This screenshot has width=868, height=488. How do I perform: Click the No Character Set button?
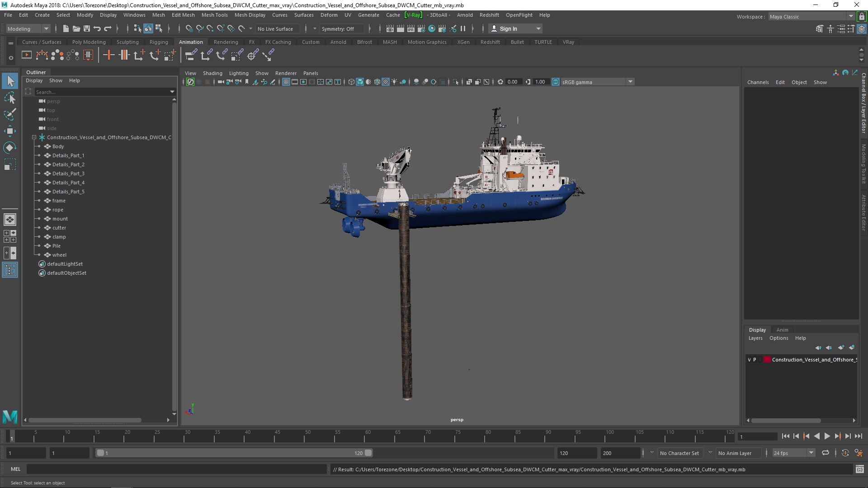[x=679, y=453]
